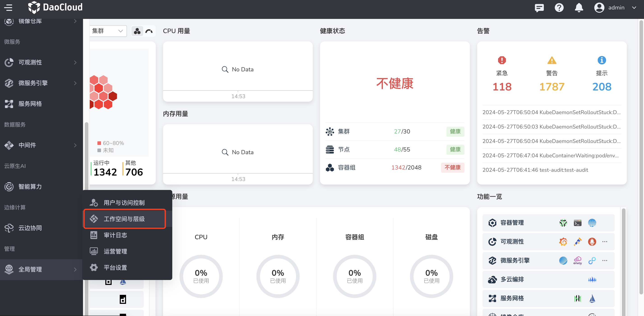The height and width of the screenshot is (316, 644).
Task: Open 审计日志 in the popup menu
Action: point(115,235)
